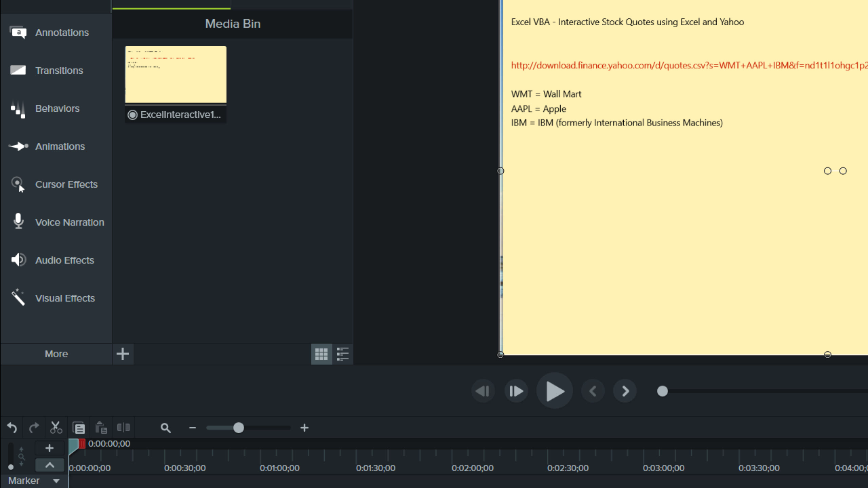Play the video preview
The width and height of the screenshot is (868, 488).
point(555,391)
